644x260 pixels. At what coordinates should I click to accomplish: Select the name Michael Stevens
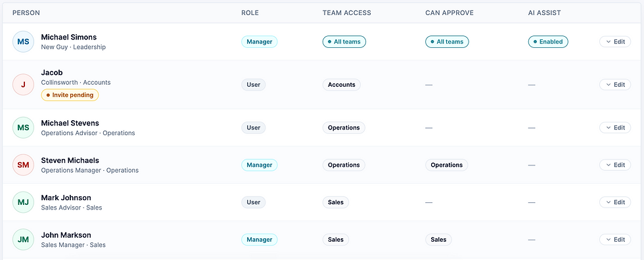[70, 123]
